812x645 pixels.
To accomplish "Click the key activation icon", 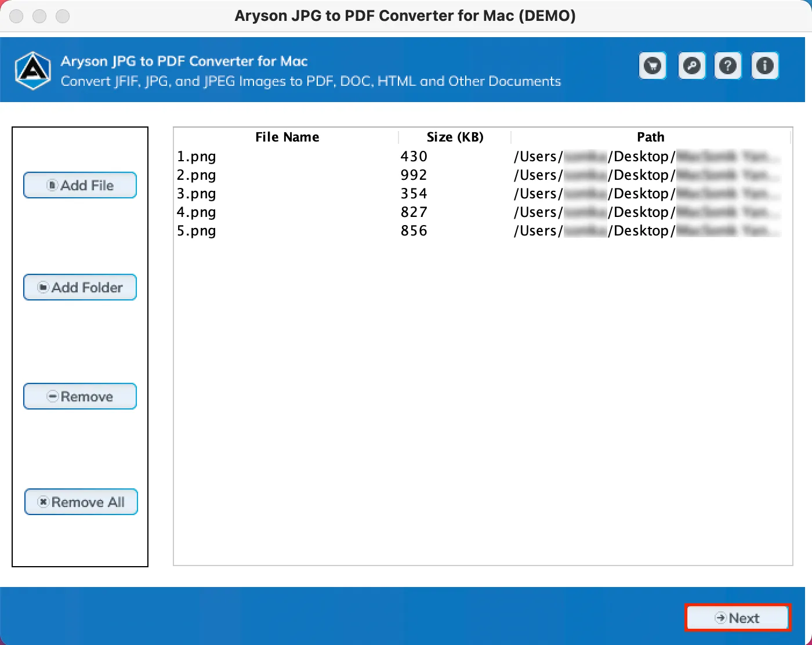I will (x=691, y=66).
